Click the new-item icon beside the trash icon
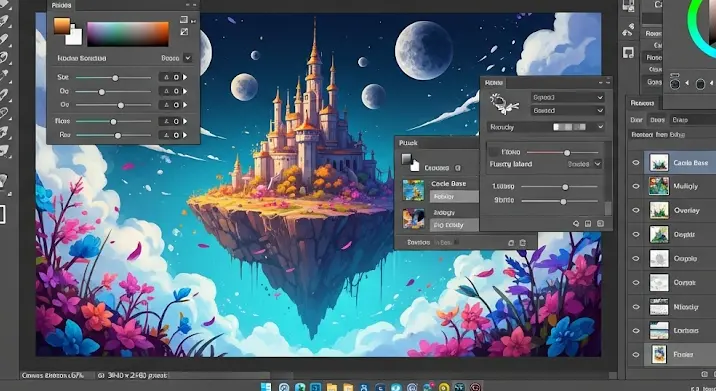The image size is (716, 391). [511, 243]
